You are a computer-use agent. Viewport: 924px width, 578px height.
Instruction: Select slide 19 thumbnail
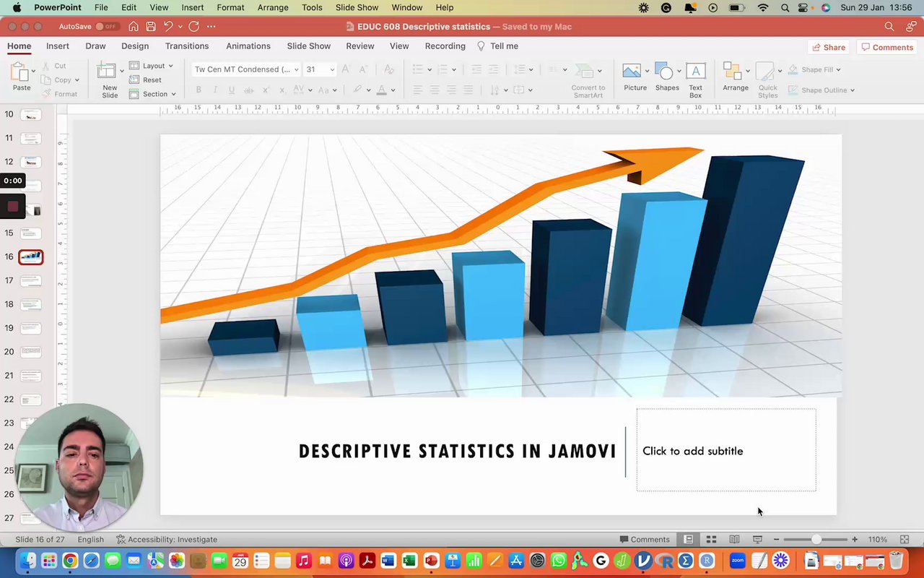(30, 328)
